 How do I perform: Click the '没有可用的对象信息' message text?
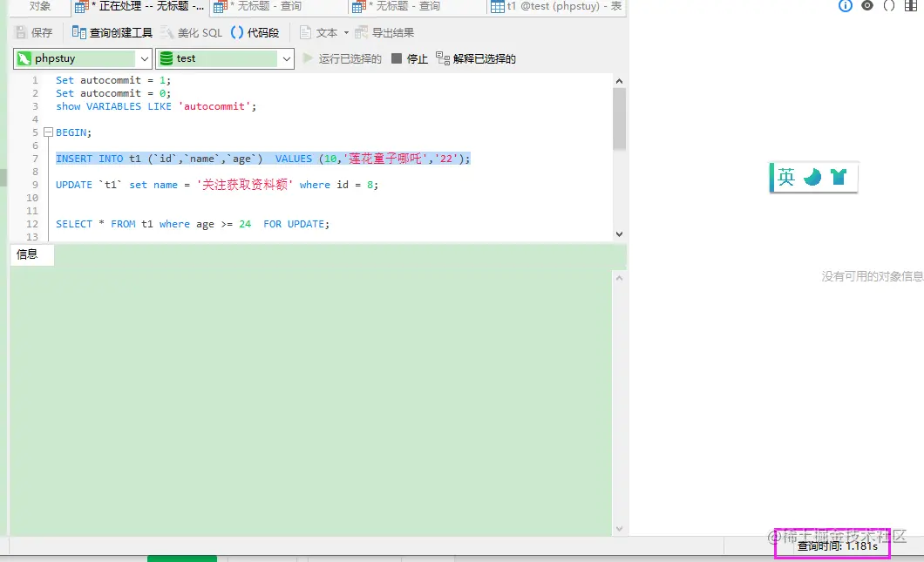click(873, 276)
